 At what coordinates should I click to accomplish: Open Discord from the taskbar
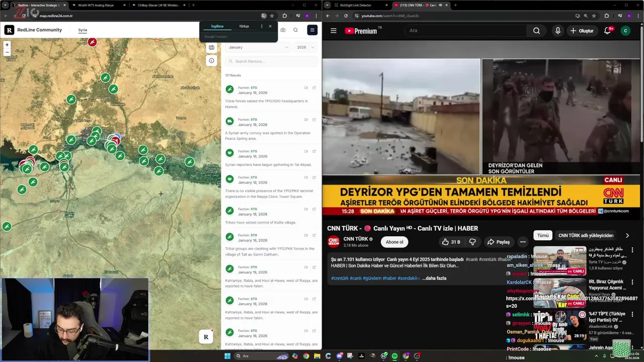(x=340, y=356)
